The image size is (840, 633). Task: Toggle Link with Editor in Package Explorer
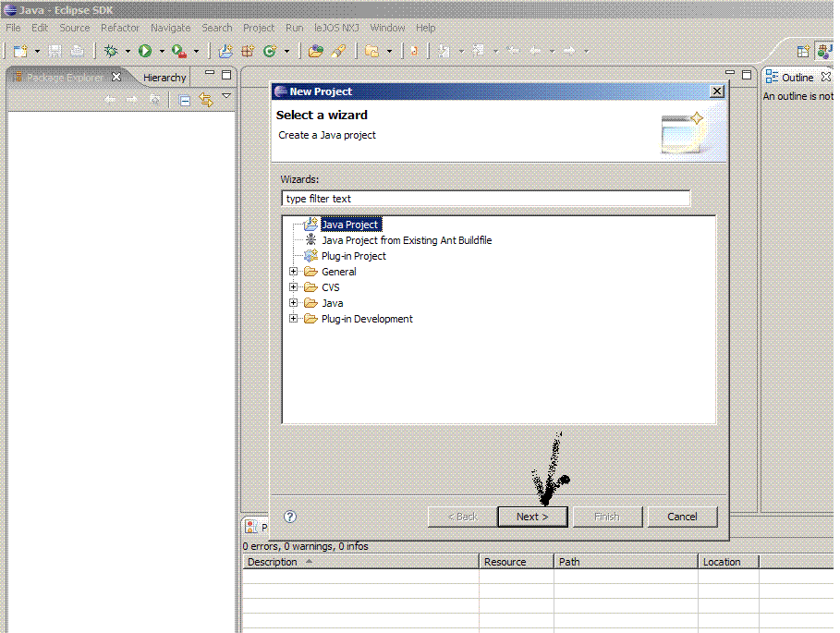pyautogui.click(x=206, y=100)
